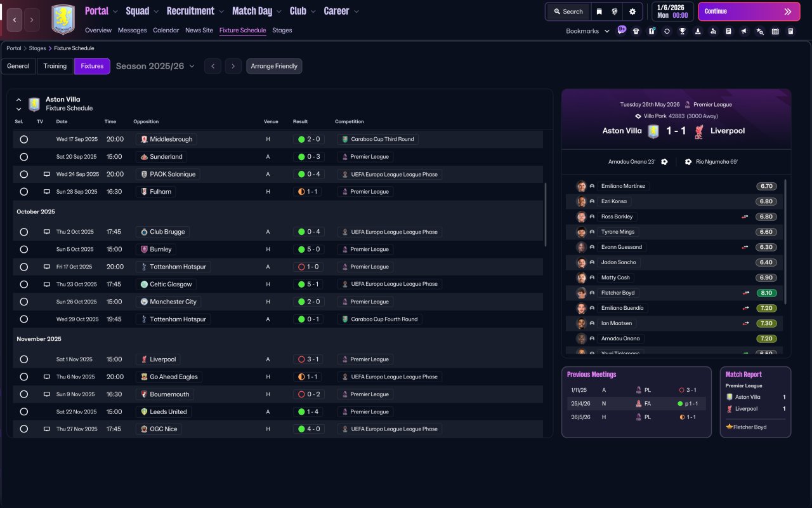Expand the Career menu chevron
The height and width of the screenshot is (508, 812).
tap(357, 11)
